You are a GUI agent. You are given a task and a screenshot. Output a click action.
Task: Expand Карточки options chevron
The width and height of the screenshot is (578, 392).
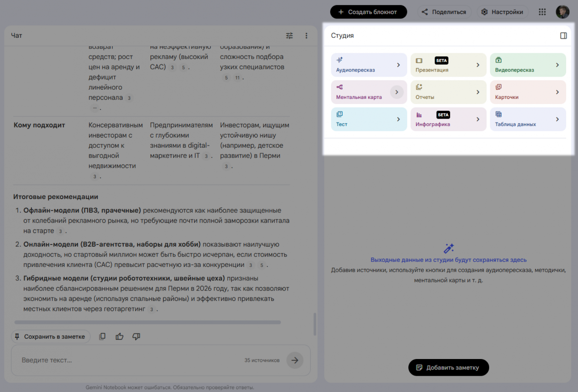click(558, 92)
